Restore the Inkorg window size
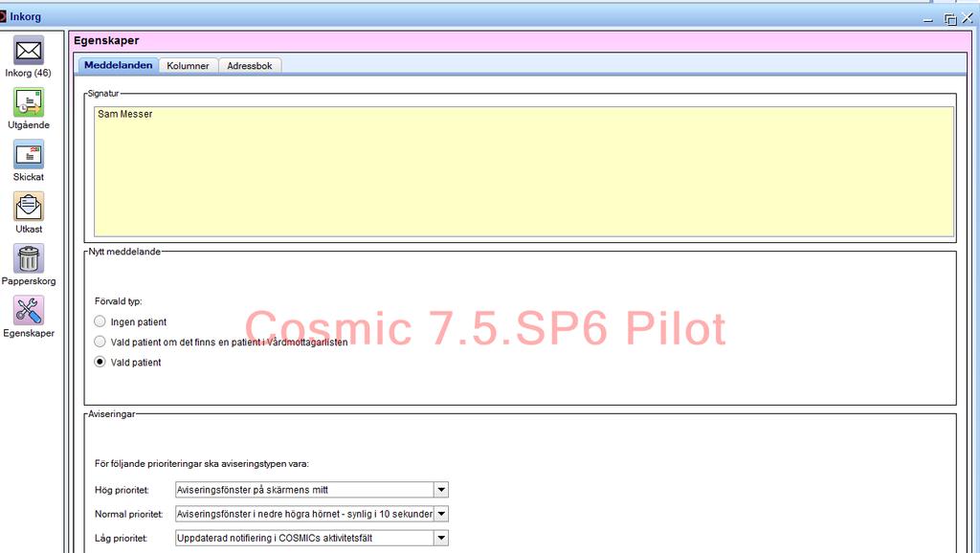This screenshot has width=980, height=553. click(x=950, y=19)
